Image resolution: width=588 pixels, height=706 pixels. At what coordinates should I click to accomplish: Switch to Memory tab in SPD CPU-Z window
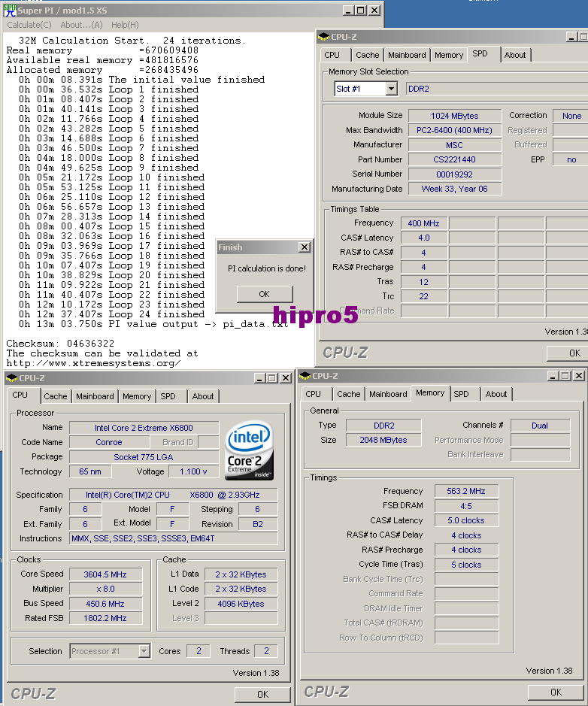(x=449, y=55)
